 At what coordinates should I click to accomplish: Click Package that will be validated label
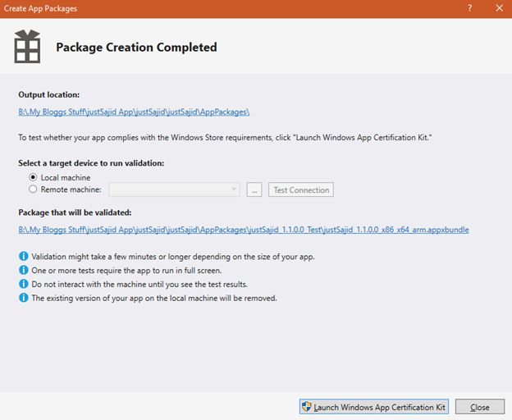coord(75,212)
